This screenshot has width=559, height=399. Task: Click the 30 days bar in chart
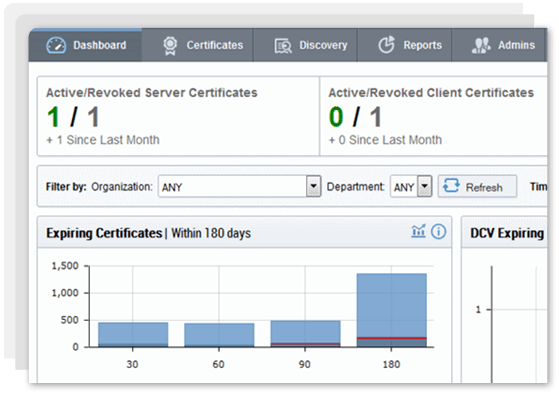133,334
